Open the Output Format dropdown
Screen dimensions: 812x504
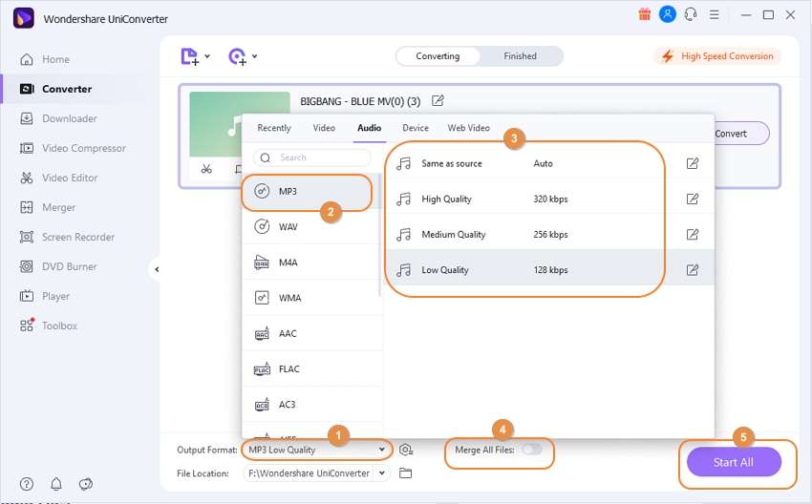click(316, 450)
